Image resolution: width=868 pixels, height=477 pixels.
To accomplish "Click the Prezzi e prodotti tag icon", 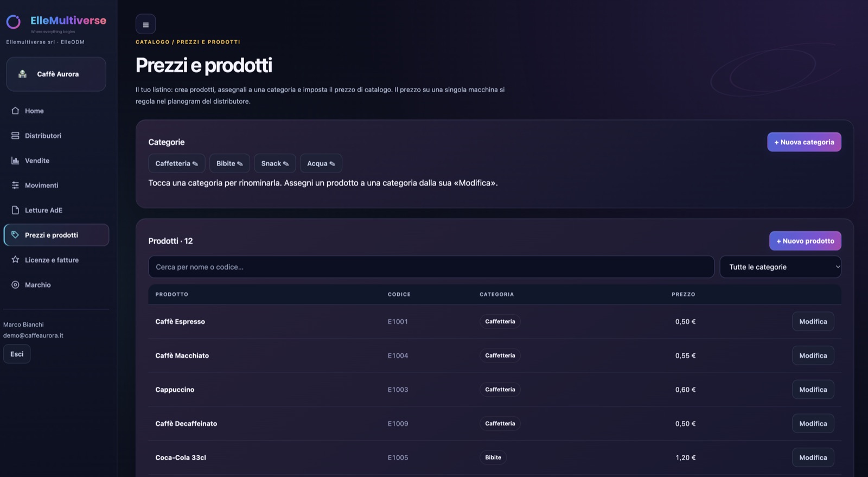I will (x=15, y=235).
